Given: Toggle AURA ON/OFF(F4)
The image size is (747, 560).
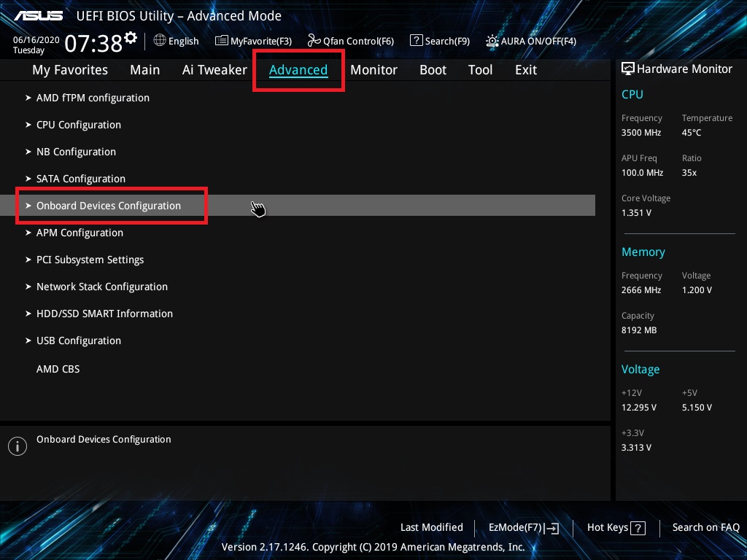Looking at the screenshot, I should (x=538, y=42).
